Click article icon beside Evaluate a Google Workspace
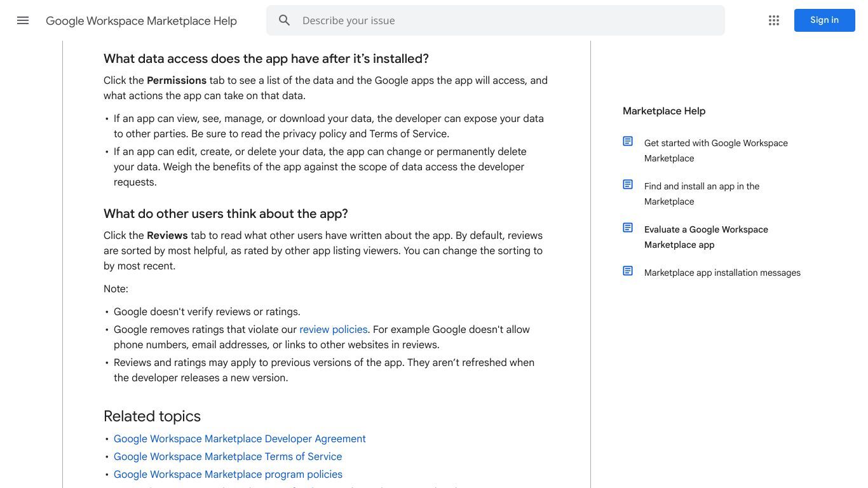 628,227
